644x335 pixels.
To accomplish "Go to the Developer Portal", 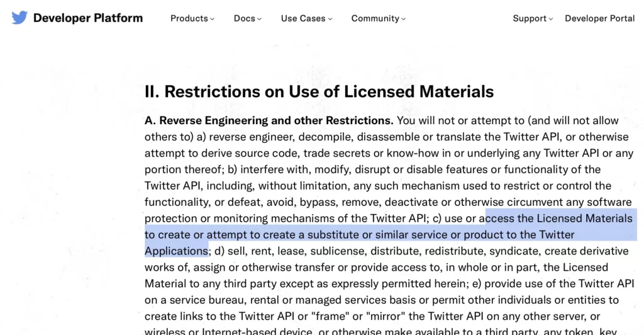I will click(x=599, y=18).
